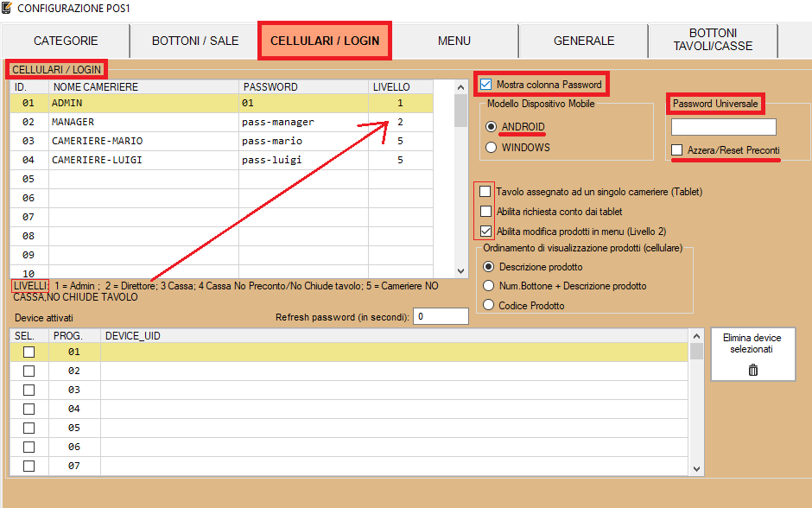Click the pass-luigi password cell
Viewport: 812px width, 508px height.
[x=303, y=160]
